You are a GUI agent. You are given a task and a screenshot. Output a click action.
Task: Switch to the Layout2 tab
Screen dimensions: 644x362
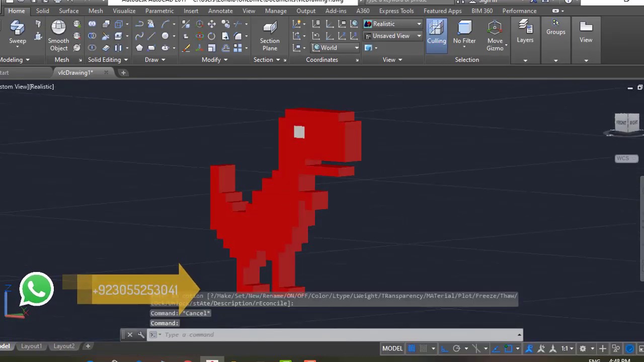pyautogui.click(x=64, y=346)
